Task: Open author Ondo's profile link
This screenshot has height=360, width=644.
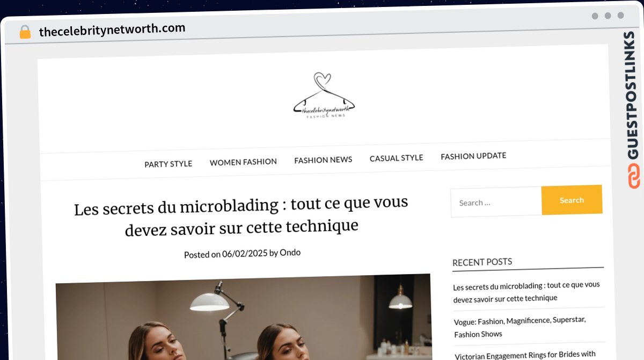Action: [290, 252]
